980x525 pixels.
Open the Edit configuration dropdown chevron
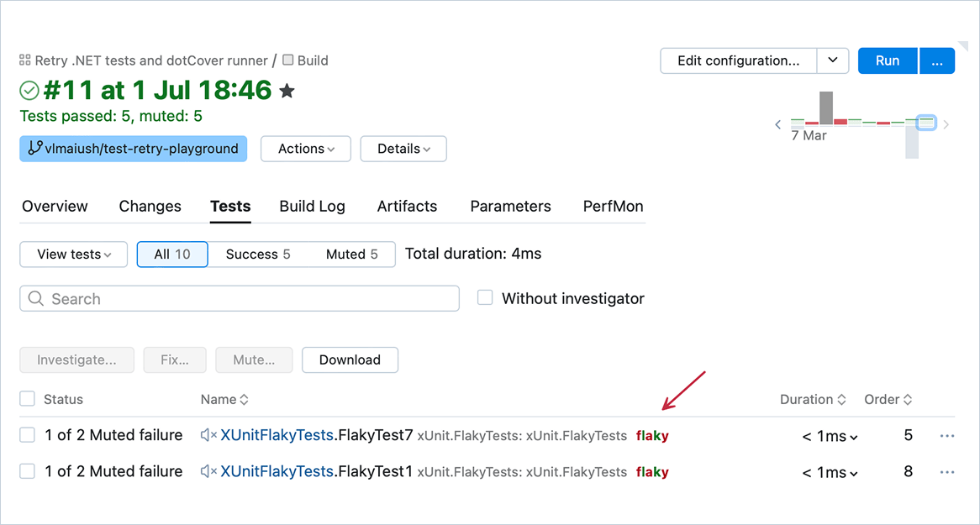tap(833, 60)
